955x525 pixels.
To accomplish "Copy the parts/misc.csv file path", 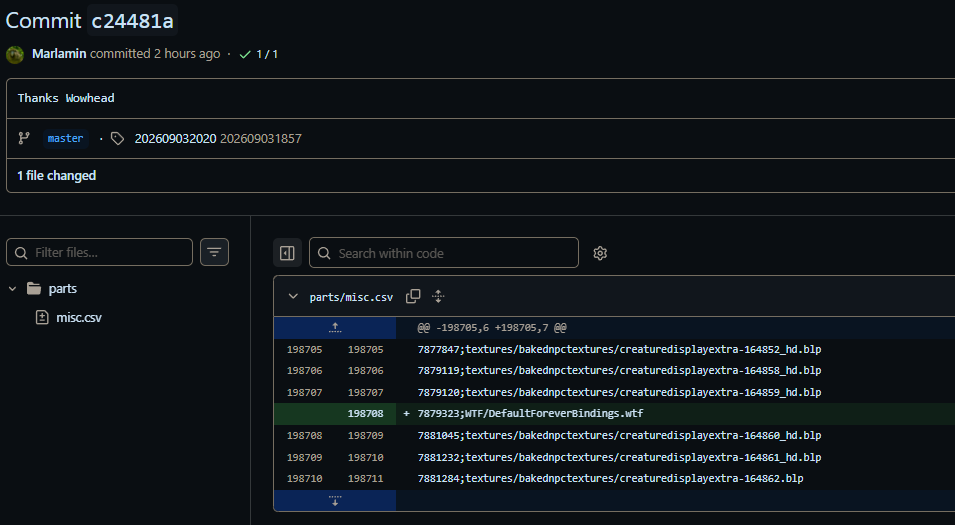I will [x=413, y=296].
